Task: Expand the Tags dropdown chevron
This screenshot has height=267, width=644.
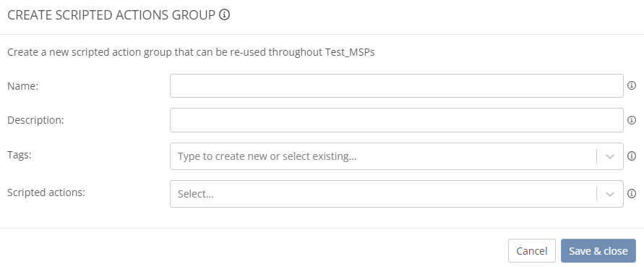Action: 610,156
